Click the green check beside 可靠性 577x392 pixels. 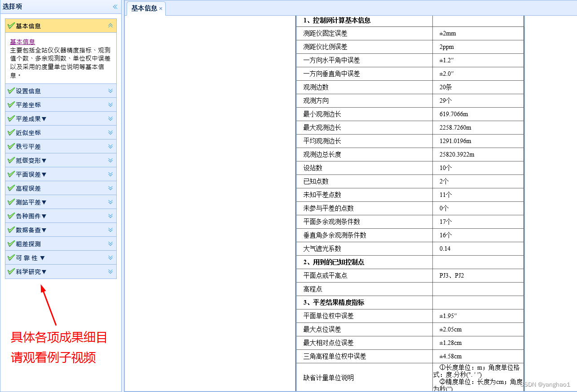tap(11, 257)
